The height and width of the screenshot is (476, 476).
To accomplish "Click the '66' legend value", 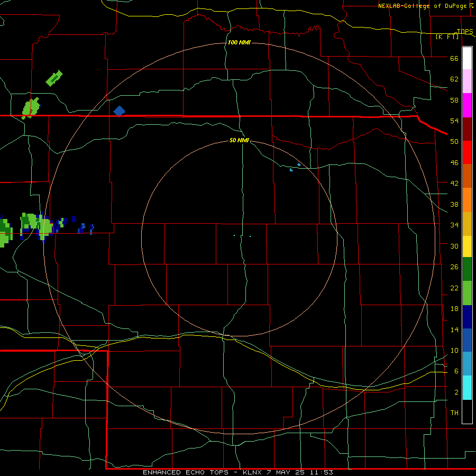I will coord(454,58).
